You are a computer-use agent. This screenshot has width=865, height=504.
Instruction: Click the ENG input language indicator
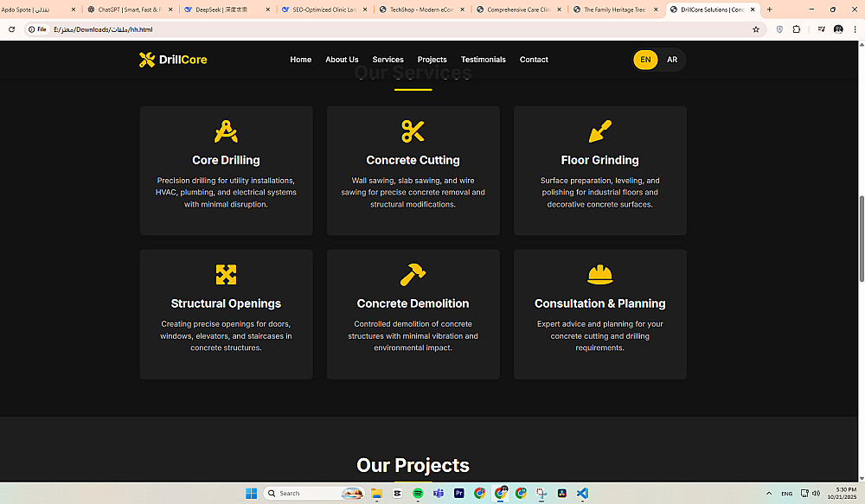pyautogui.click(x=786, y=494)
